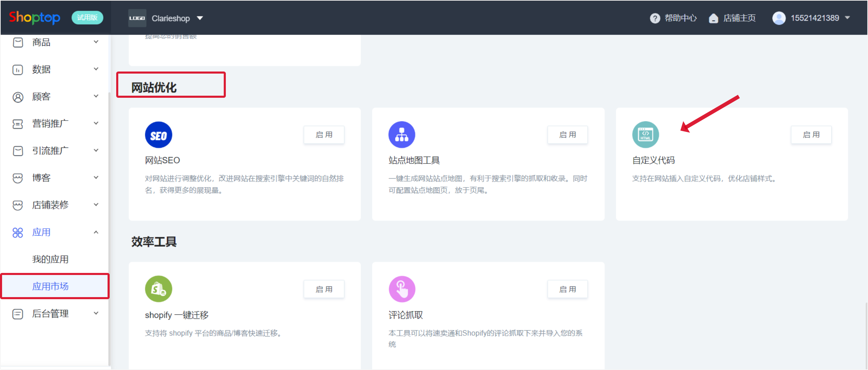Expand the 引流推广 chevron
The image size is (868, 370).
96,150
